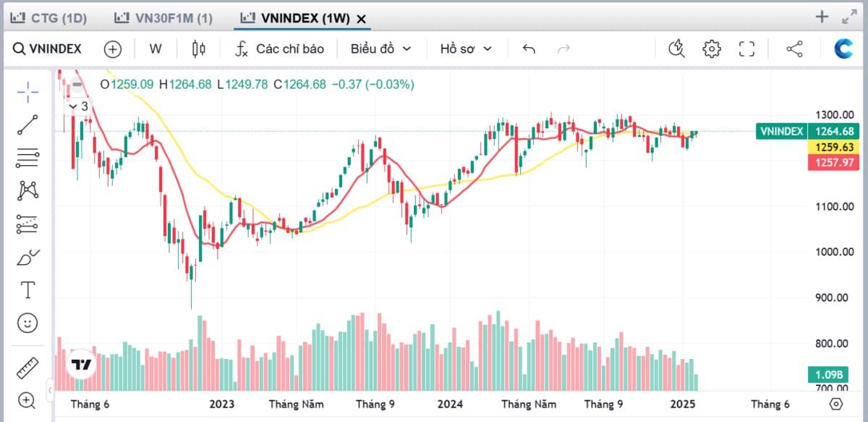Open the chart settings gear
The height and width of the screenshot is (422, 868).
pos(712,49)
